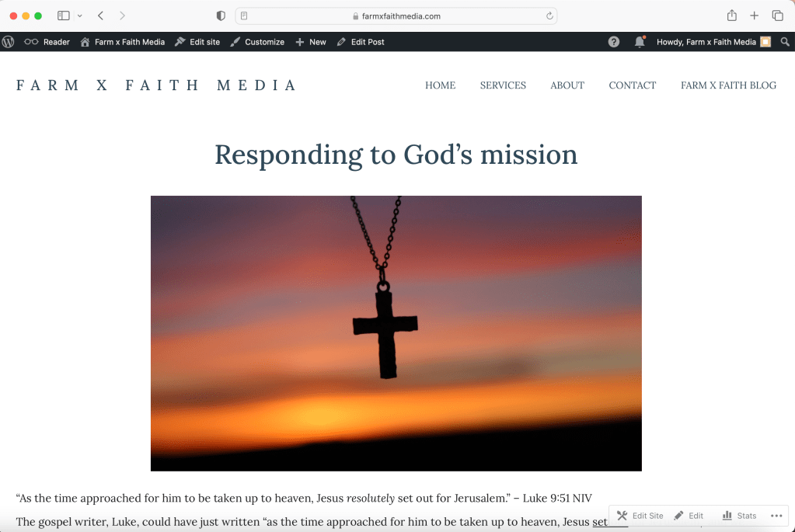Go to the SERVICES menu page

coord(503,85)
